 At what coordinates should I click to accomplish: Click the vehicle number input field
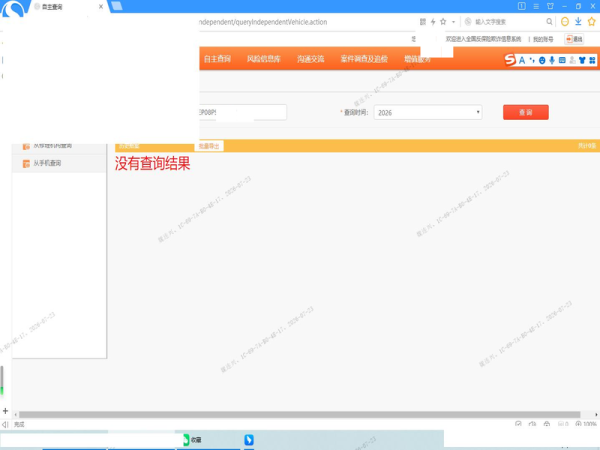click(x=243, y=112)
